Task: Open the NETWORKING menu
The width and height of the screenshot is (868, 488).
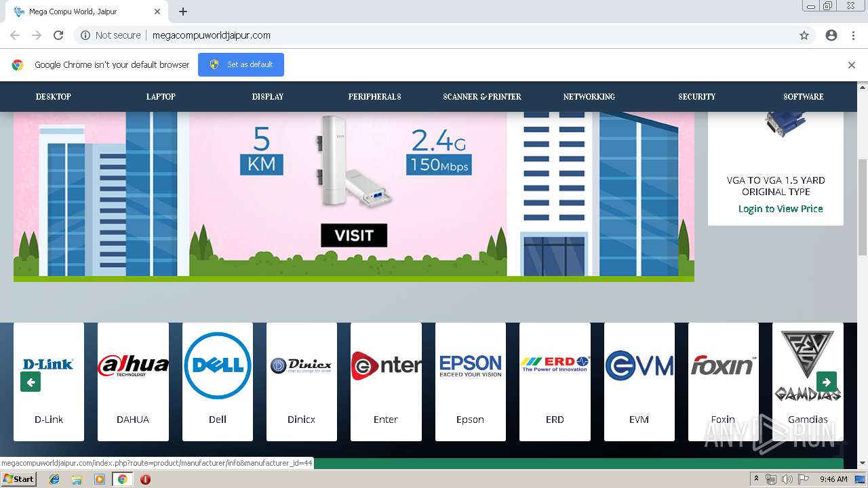Action: click(589, 97)
